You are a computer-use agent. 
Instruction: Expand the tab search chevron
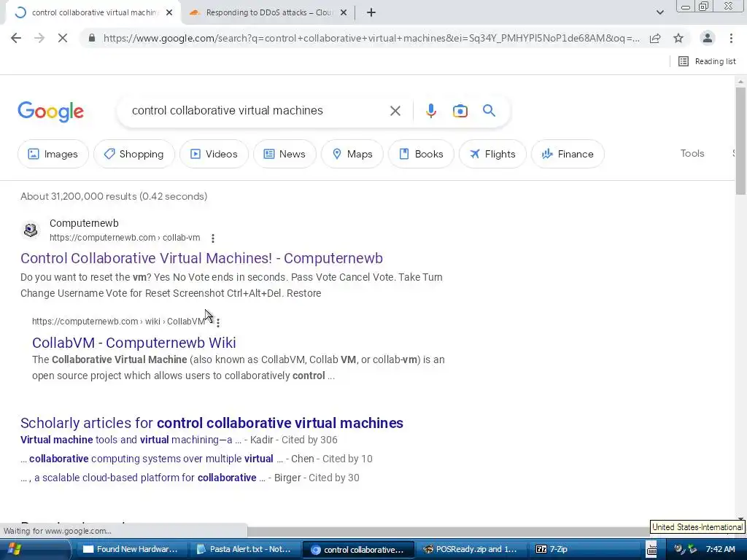coord(659,12)
